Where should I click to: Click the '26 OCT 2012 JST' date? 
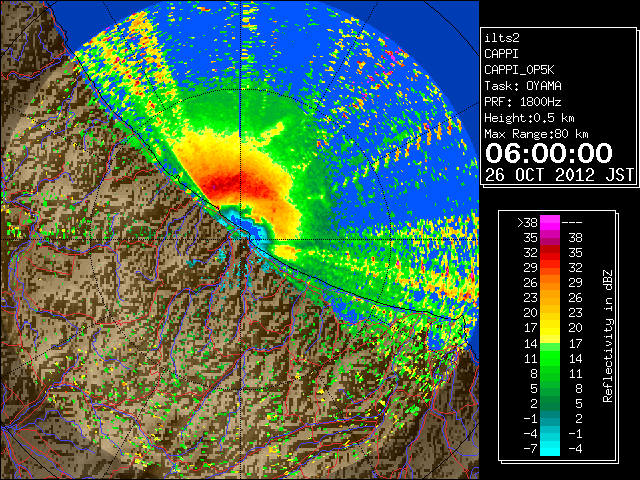pyautogui.click(x=559, y=175)
